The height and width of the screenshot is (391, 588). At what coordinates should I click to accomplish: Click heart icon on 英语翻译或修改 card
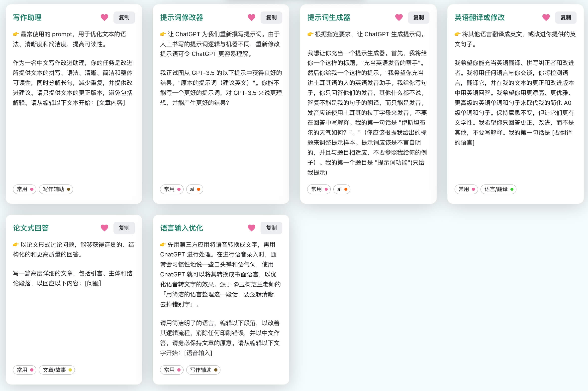(x=546, y=17)
